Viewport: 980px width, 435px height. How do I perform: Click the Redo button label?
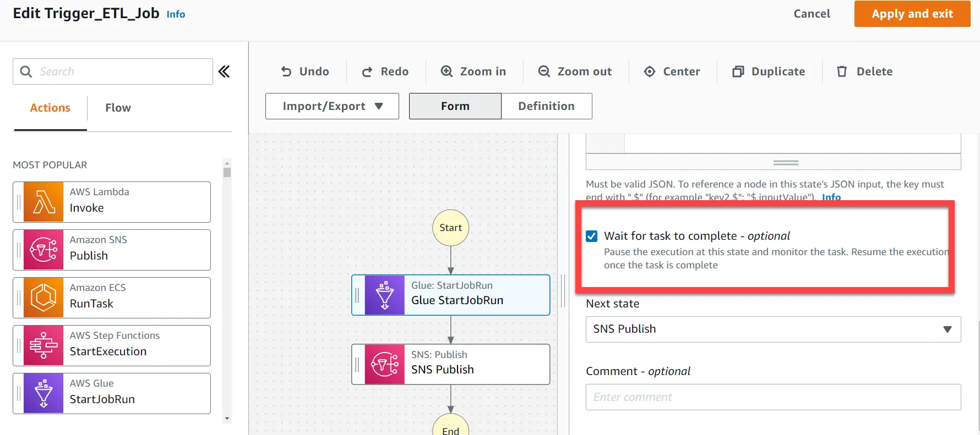395,71
